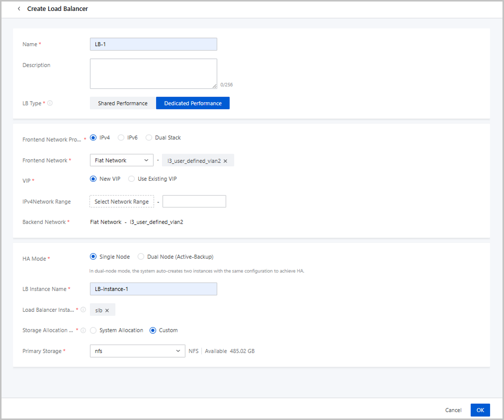The image size is (504, 420).
Task: Click the Select Network Range button
Action: (121, 202)
